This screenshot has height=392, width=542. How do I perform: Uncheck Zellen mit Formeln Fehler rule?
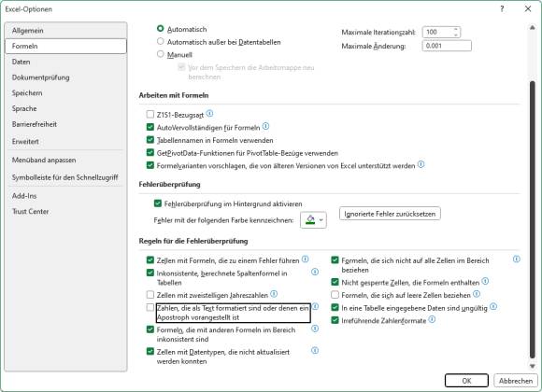(150, 259)
